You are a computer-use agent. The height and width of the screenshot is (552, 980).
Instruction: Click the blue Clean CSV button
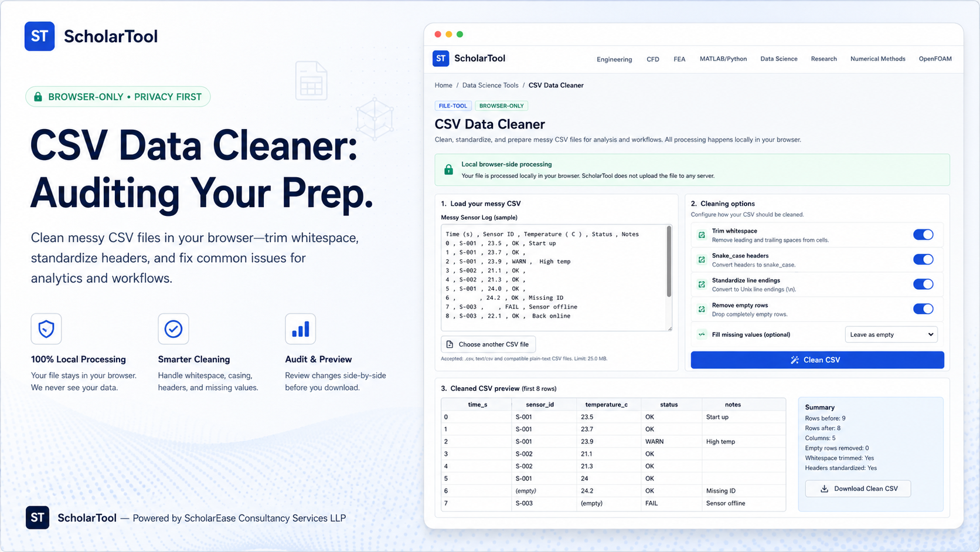pyautogui.click(x=817, y=360)
